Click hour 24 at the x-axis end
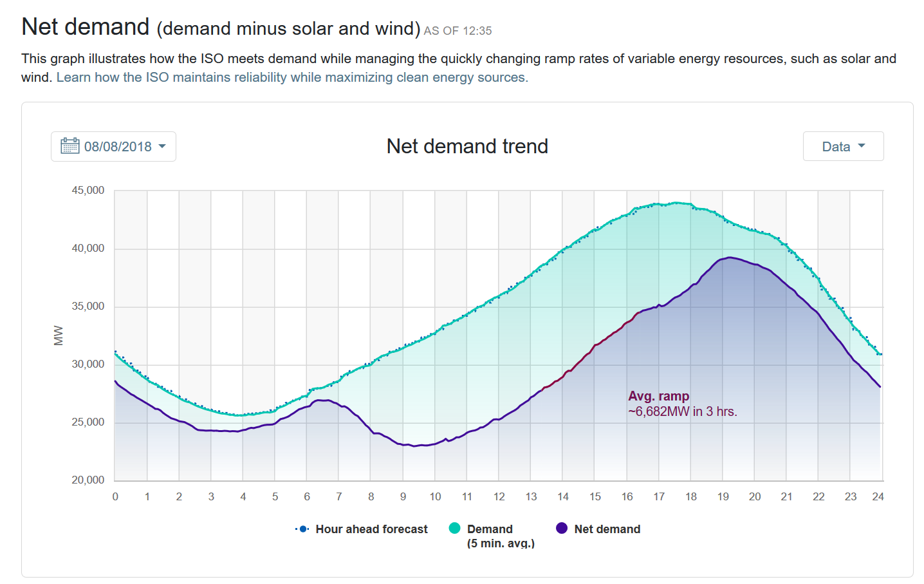This screenshot has width=924, height=584. pos(878,497)
